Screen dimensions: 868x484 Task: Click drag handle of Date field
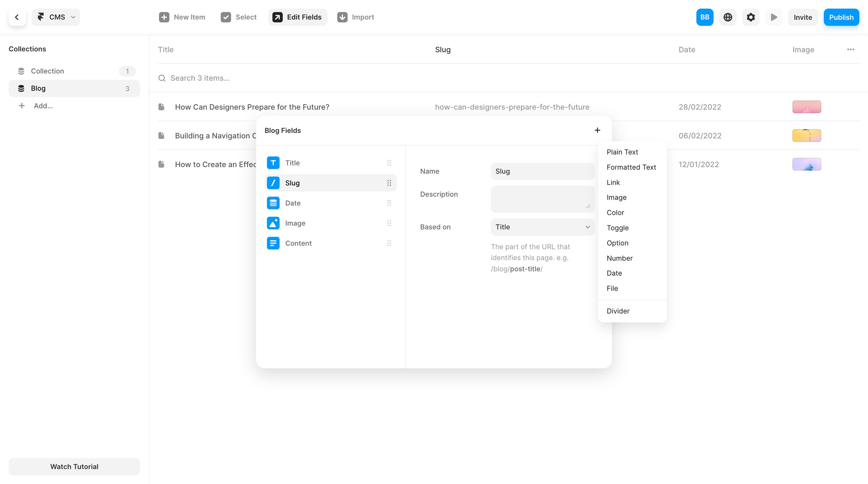[389, 203]
